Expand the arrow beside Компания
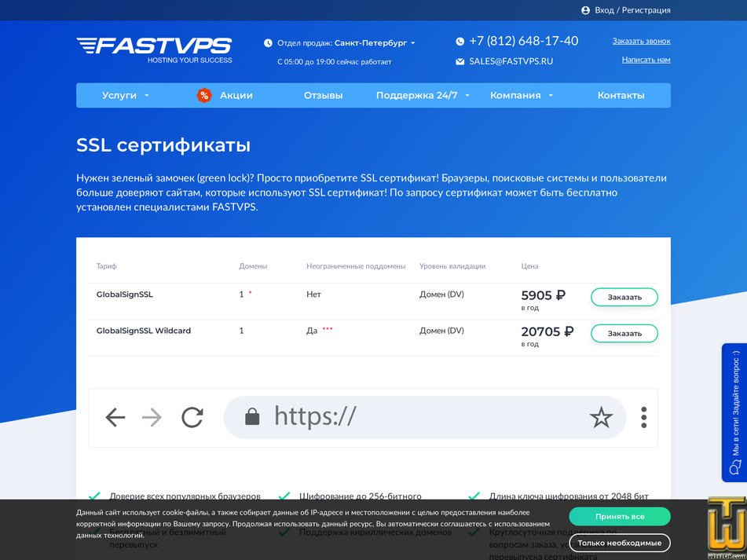747x560 pixels. click(x=551, y=95)
